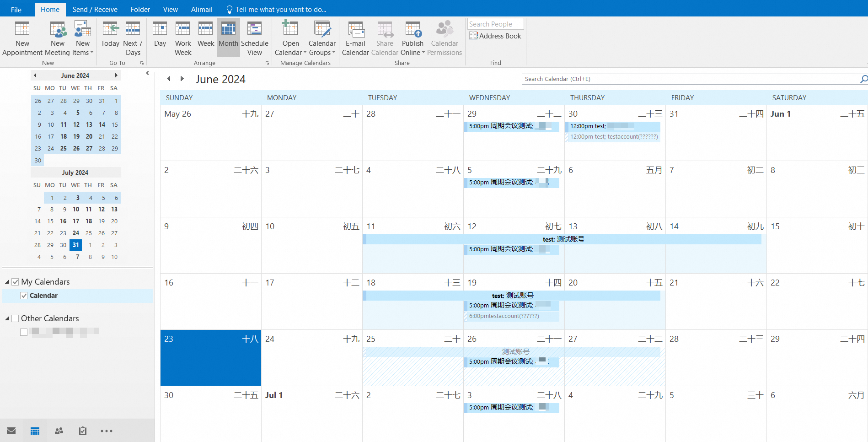The height and width of the screenshot is (442, 868).
Task: Uncheck the Calendar checkbox
Action: (24, 296)
